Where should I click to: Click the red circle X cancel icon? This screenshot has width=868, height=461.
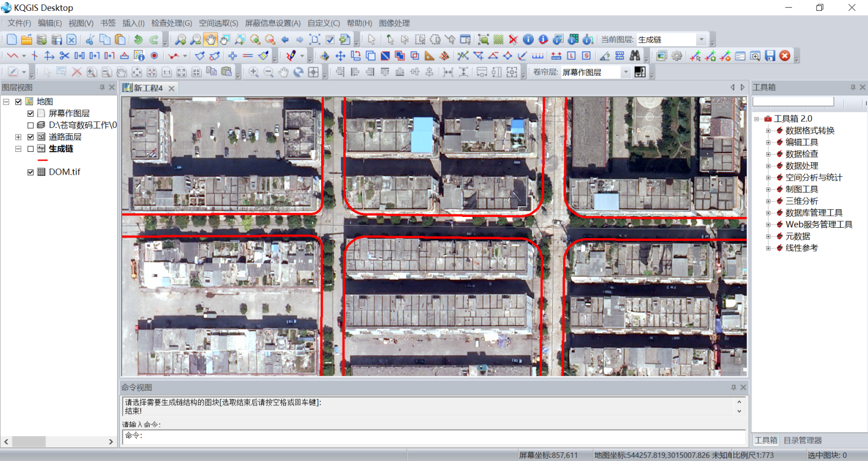784,56
